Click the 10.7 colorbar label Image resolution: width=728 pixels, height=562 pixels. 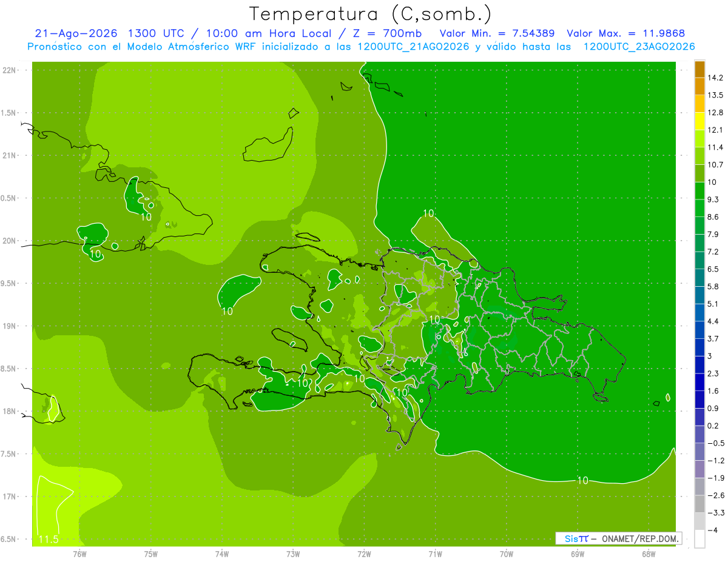tap(715, 165)
